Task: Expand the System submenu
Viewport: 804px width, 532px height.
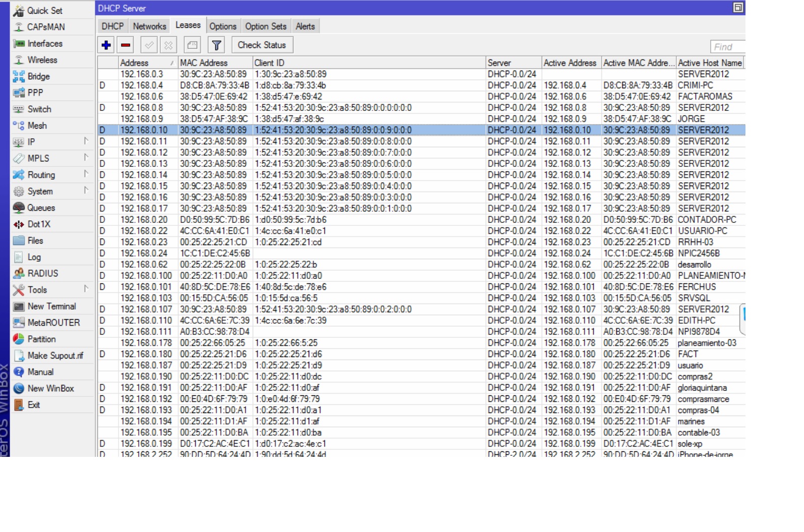Action: point(52,191)
